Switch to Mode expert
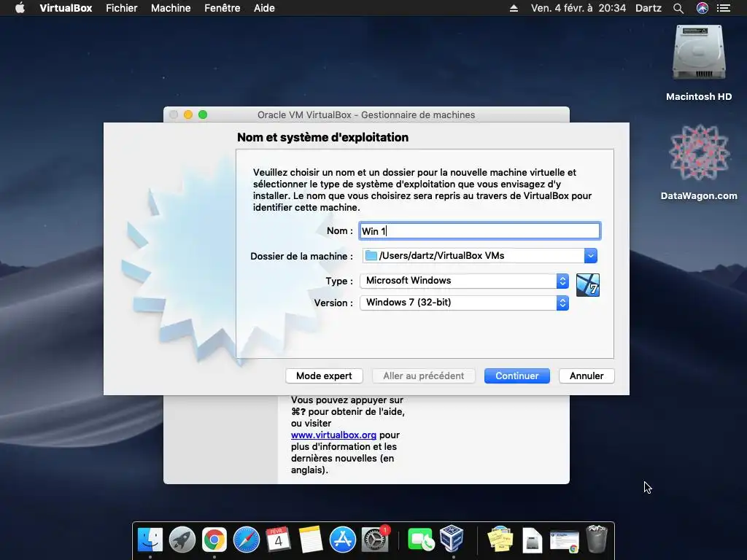747x560 pixels. pyautogui.click(x=324, y=376)
